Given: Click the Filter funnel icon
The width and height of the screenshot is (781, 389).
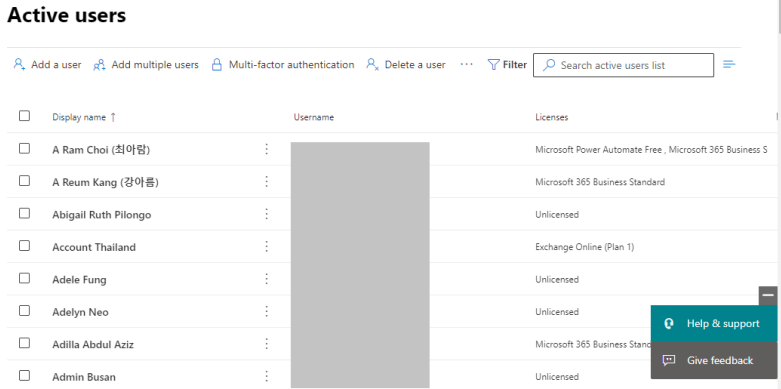Looking at the screenshot, I should pyautogui.click(x=493, y=65).
